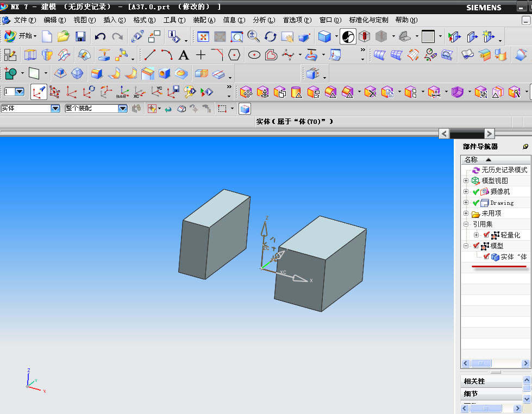Image resolution: width=532 pixels, height=414 pixels.
Task: Click the 相关性 section scroll-up arrow
Action: pos(527,380)
